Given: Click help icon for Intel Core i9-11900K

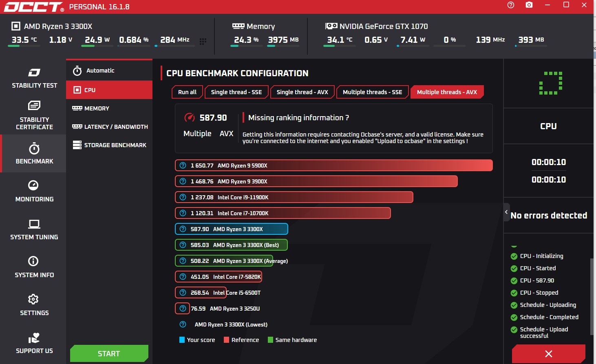Looking at the screenshot, I should [x=183, y=197].
